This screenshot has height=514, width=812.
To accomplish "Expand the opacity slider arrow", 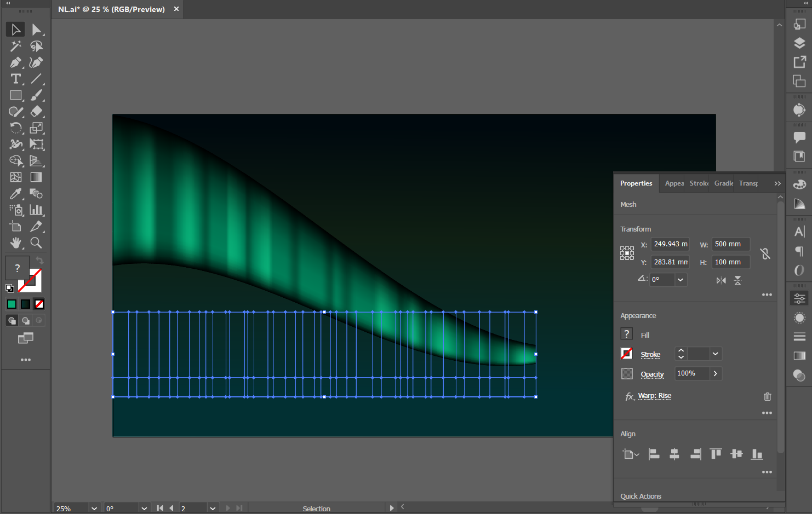I will 716,373.
